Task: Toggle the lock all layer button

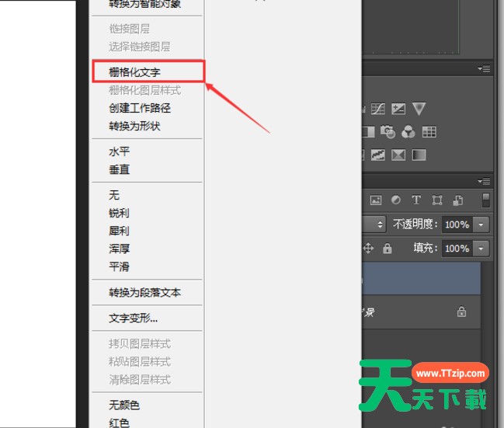Action: coord(387,249)
